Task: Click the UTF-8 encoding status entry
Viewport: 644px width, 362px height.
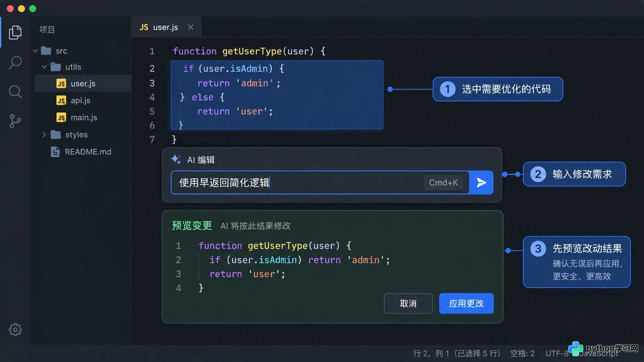Action: pos(557,354)
